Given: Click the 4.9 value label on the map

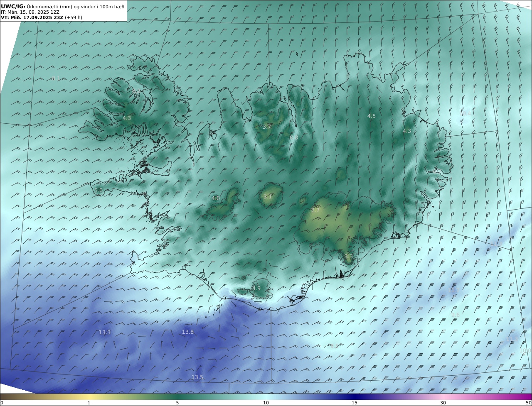Looking at the screenshot, I should [256, 289].
